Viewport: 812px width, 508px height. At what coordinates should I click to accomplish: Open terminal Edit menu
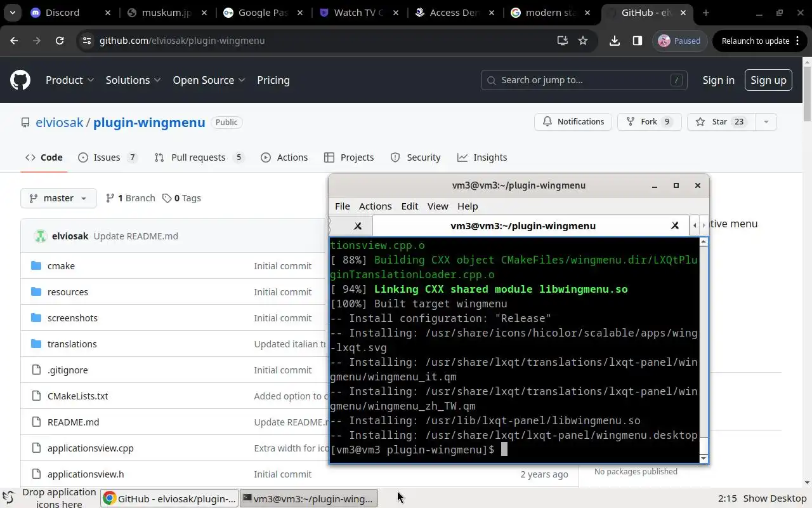coord(410,206)
